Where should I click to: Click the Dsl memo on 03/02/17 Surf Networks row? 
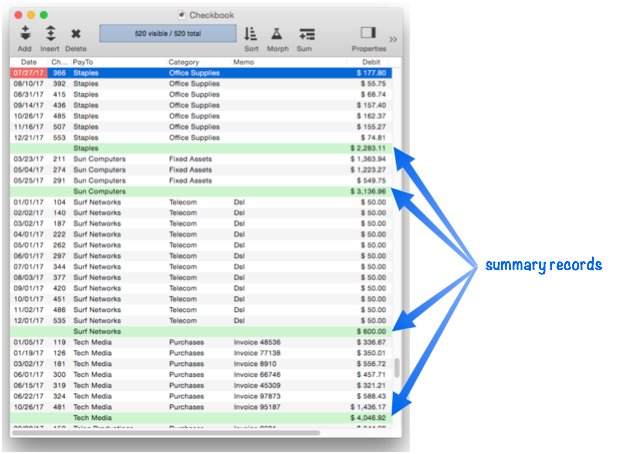(x=239, y=223)
